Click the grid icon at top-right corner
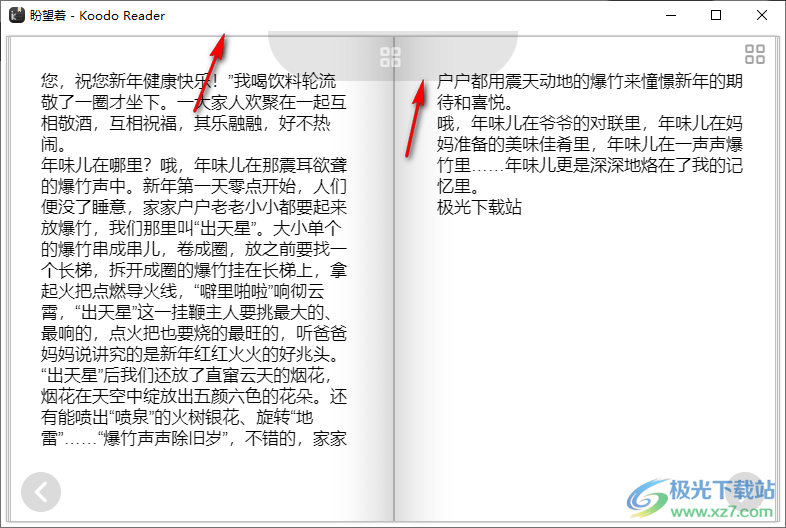Screen dimensions: 786x528 pyautogui.click(x=754, y=54)
